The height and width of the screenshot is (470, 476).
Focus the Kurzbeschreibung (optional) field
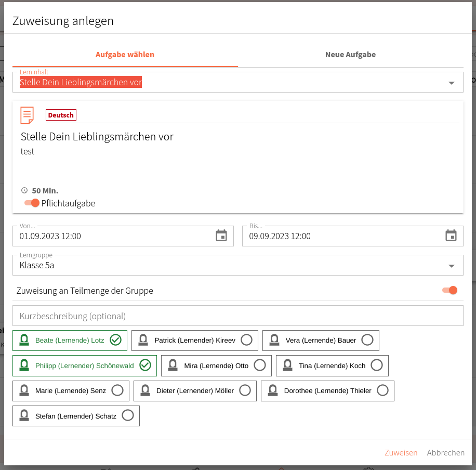pyautogui.click(x=238, y=316)
